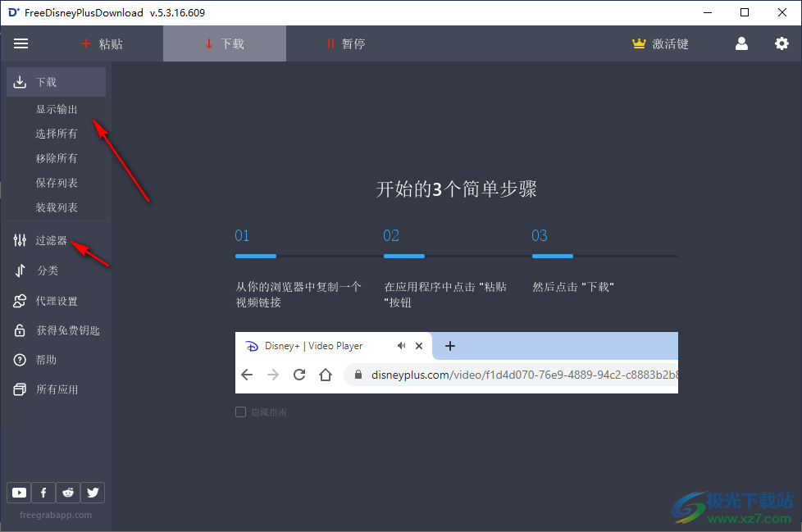Click the Reddit social icon
The height and width of the screenshot is (532, 802).
(x=68, y=493)
